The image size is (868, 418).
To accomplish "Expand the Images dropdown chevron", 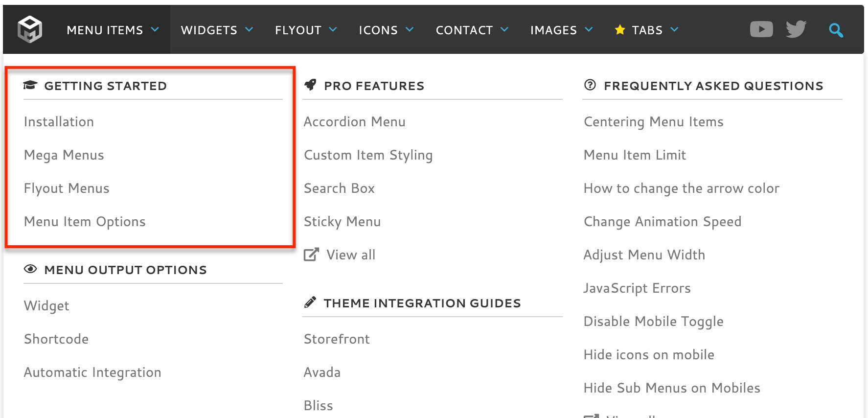I will pos(589,30).
